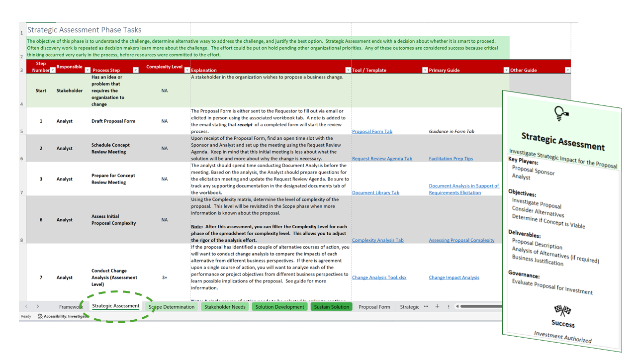This screenshot has width=632, height=364.
Task: Open Solution Development sheet tab
Action: (279, 307)
